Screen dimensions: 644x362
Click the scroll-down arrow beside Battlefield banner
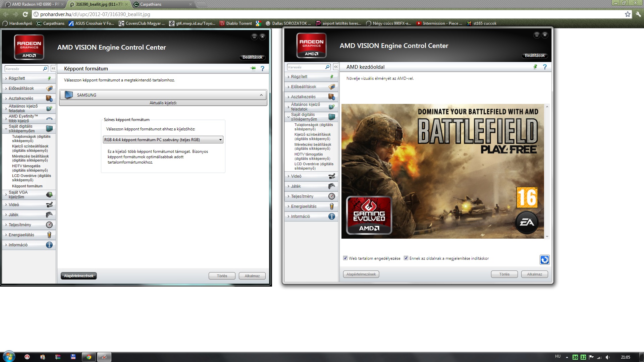pos(547,237)
